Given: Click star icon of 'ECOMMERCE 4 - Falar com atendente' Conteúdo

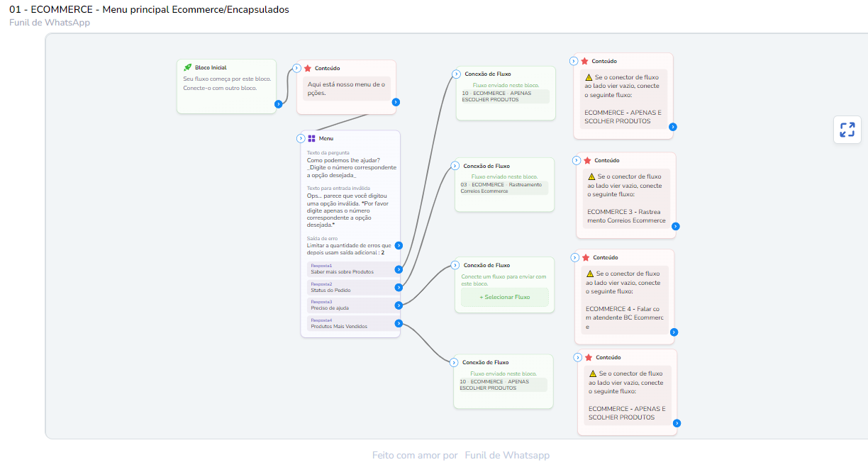Looking at the screenshot, I should coord(586,258).
